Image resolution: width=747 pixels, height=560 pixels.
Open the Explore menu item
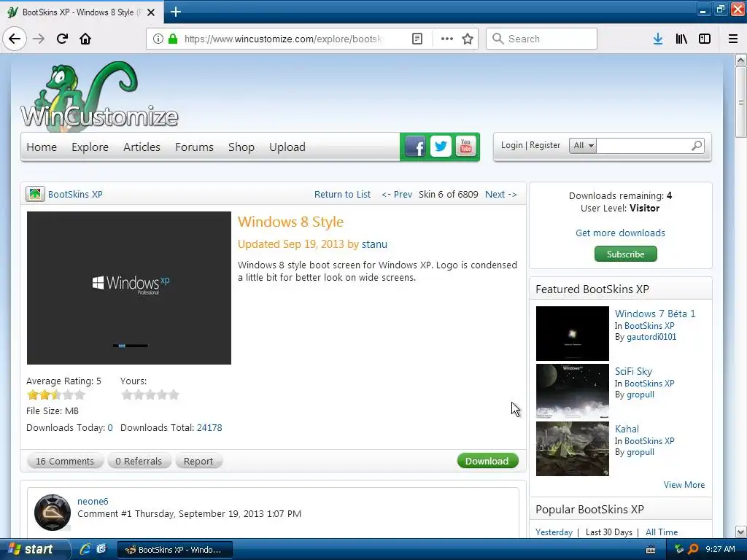click(90, 147)
